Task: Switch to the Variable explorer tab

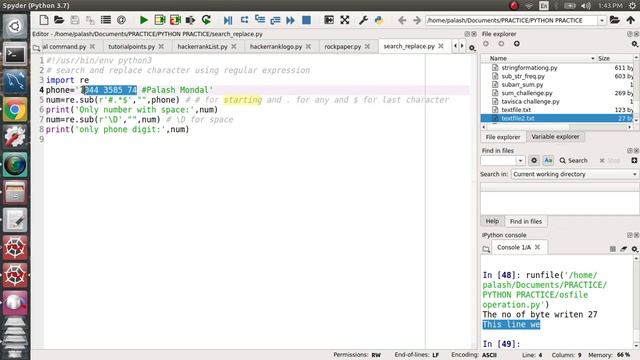Action: (x=555, y=137)
